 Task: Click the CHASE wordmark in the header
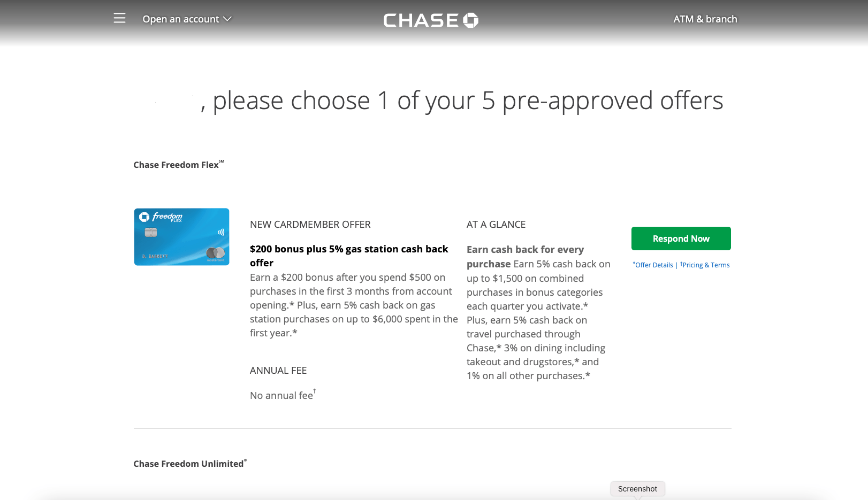coord(421,20)
